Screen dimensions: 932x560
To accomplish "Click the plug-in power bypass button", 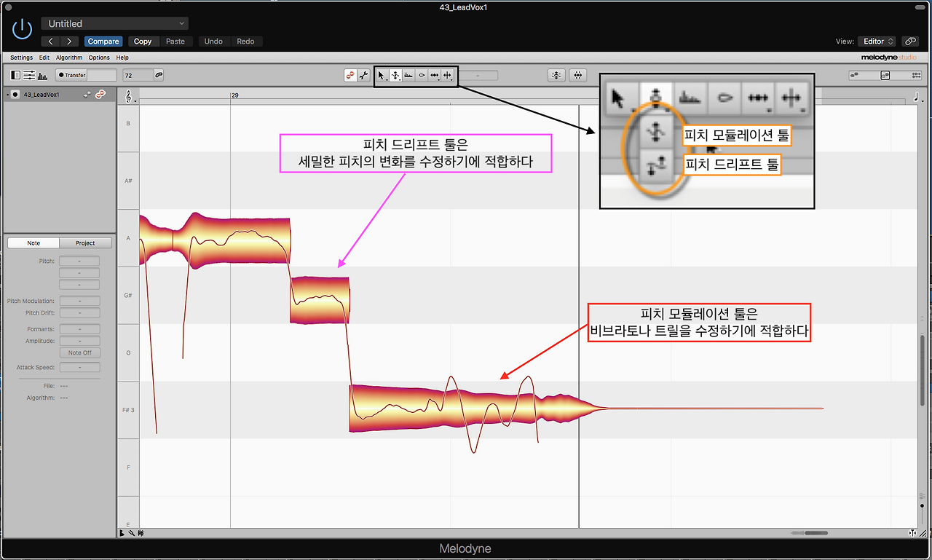I will (23, 30).
